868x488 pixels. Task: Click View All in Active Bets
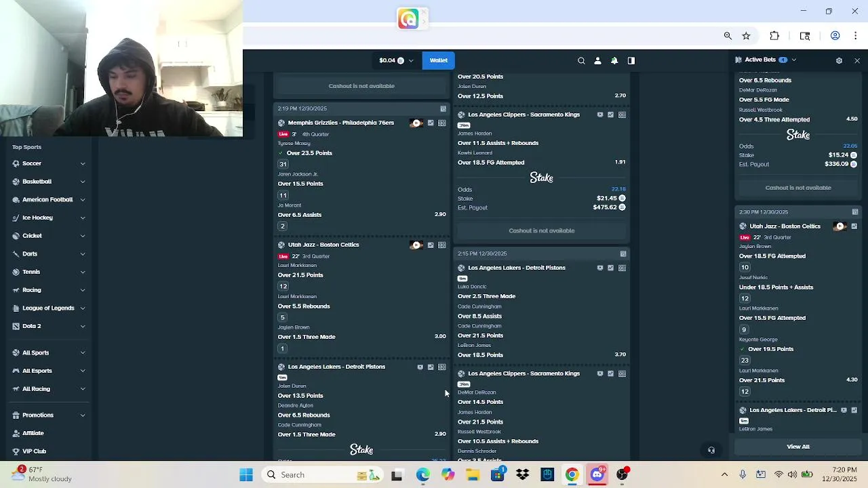pyautogui.click(x=798, y=447)
